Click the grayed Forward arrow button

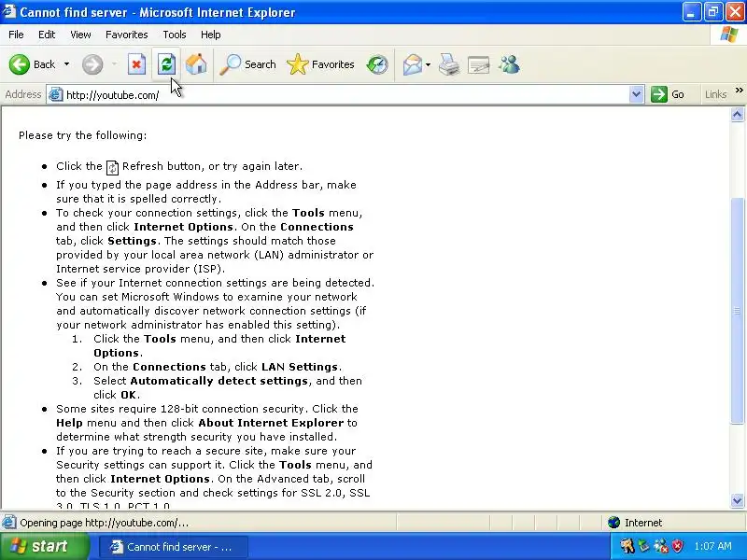pos(92,64)
